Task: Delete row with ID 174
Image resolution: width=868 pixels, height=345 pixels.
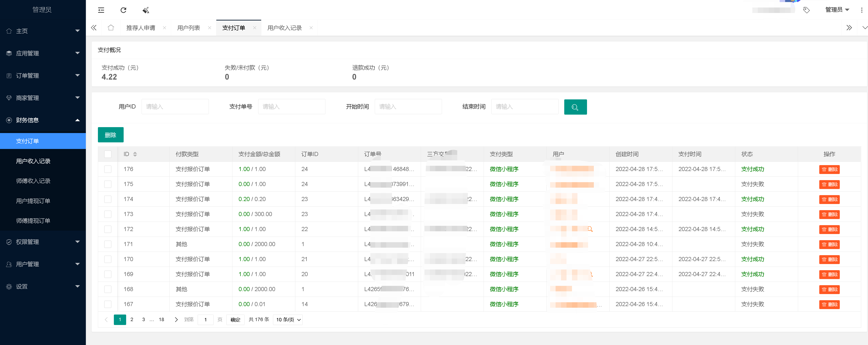Action: (x=829, y=199)
